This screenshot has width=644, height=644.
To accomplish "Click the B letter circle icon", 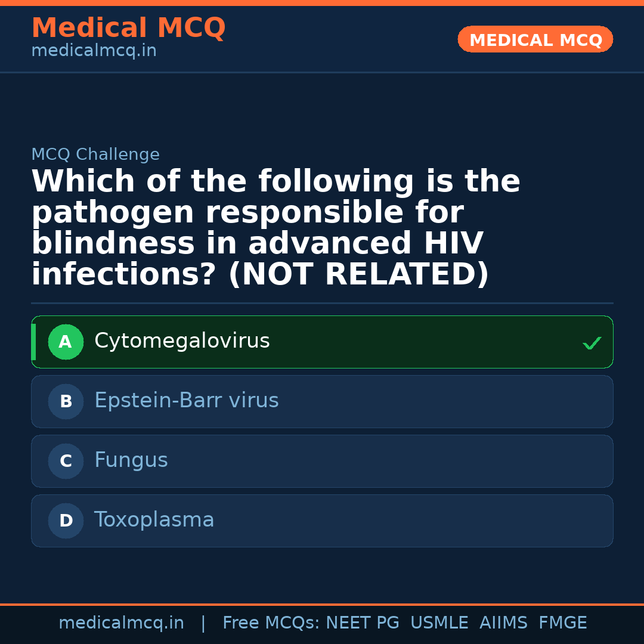I will tap(66, 402).
